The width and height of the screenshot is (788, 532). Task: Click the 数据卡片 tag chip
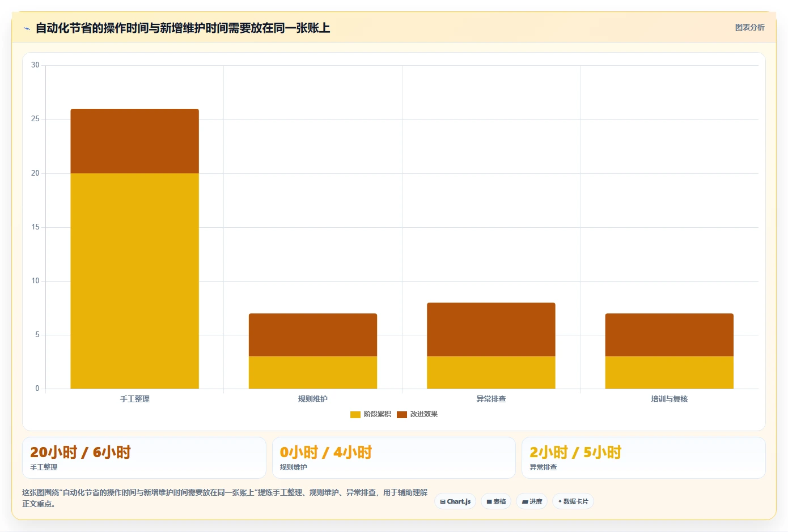(573, 501)
